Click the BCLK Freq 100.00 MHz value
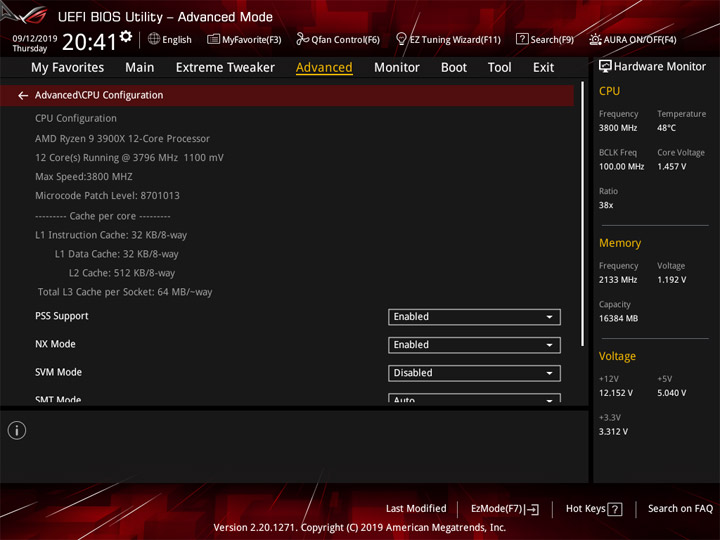 coord(621,167)
